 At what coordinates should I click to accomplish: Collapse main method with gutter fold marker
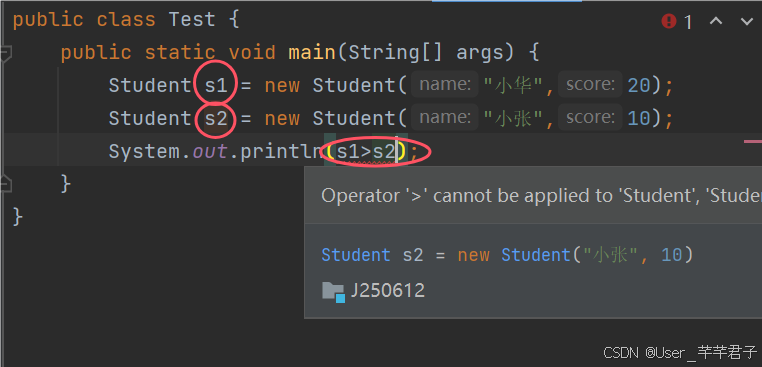(x=5, y=53)
